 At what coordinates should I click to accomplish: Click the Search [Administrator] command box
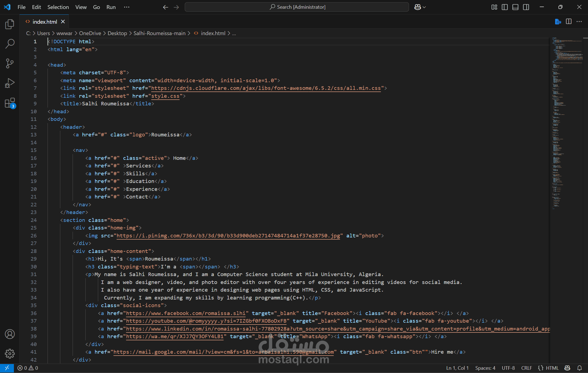297,7
